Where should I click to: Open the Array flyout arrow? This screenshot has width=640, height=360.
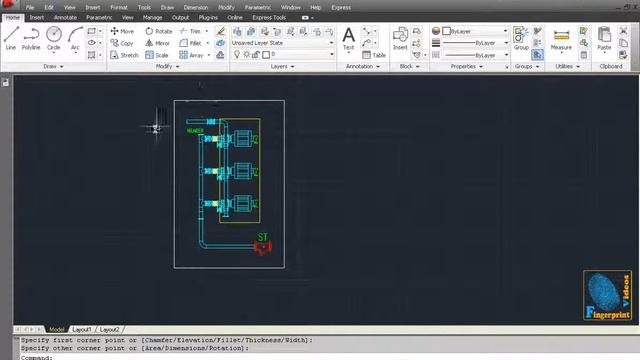209,55
